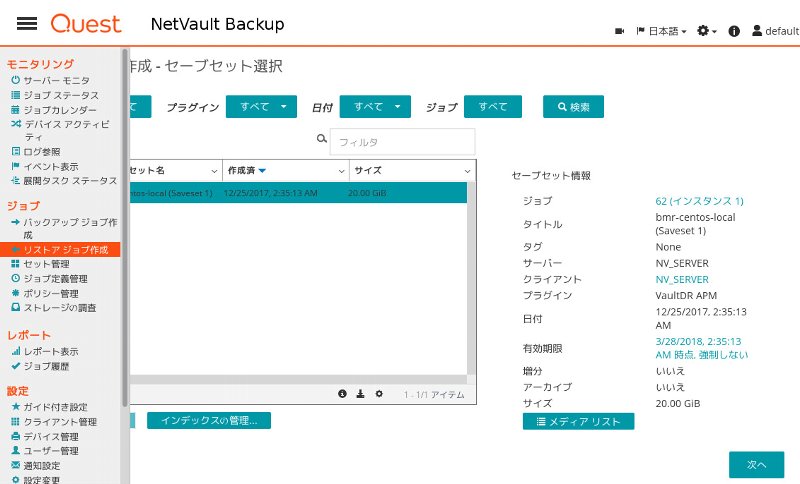800x484 pixels.
Task: Click the セット管理 grid icon
Action: 15,264
